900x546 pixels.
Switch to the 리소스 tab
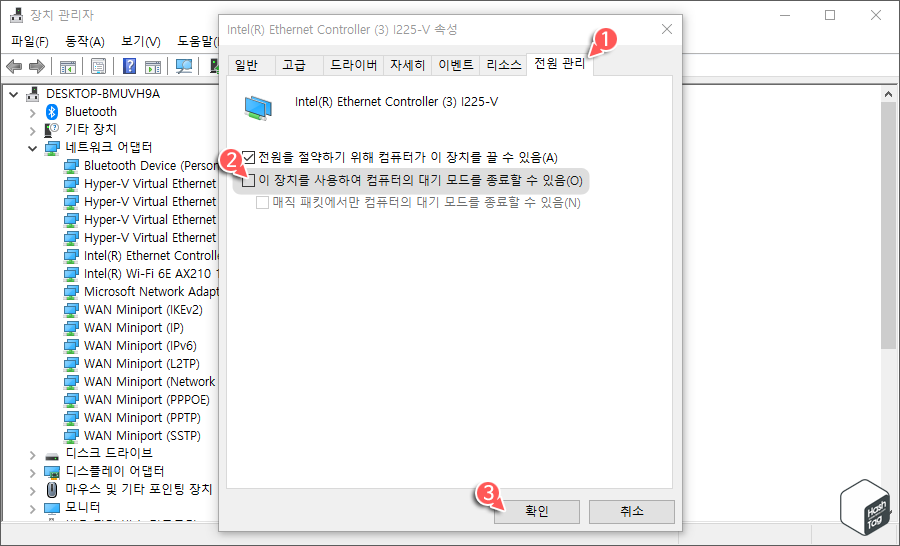503,65
